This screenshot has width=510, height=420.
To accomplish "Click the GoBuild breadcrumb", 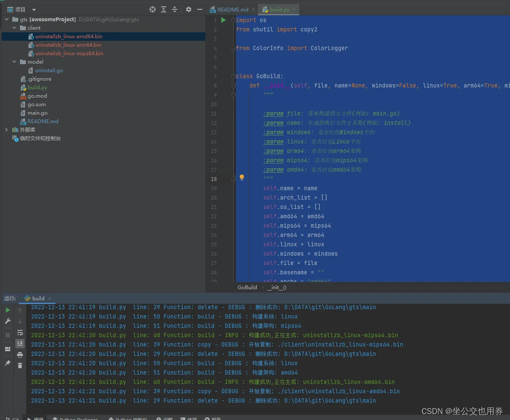I will coord(247,288).
